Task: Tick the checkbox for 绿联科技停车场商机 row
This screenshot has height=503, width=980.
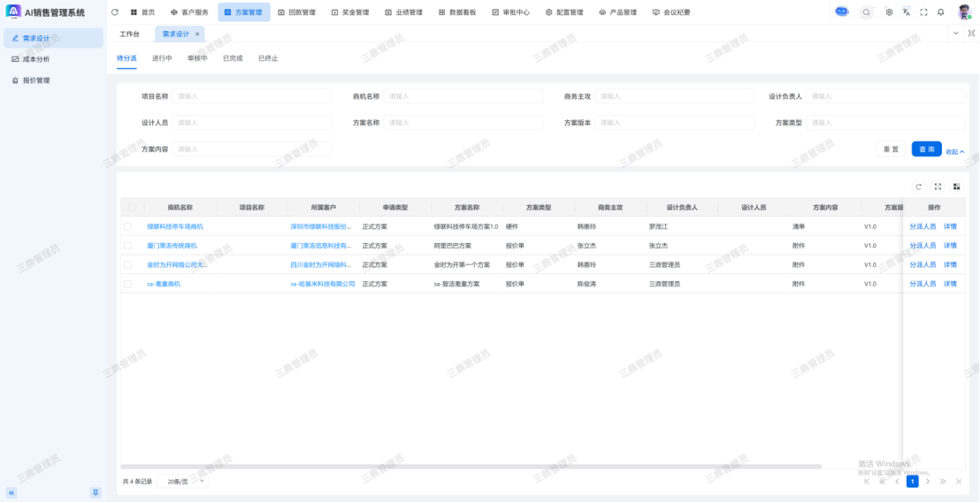Action: (127, 226)
